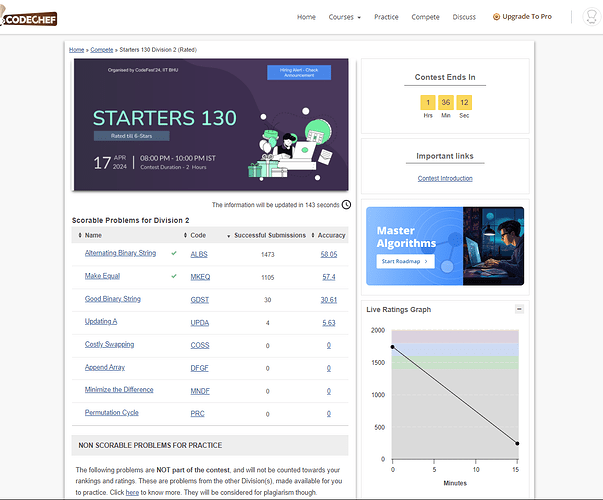Sort table by Code column arrows
Screen dimensions: 603x500
pos(185,235)
